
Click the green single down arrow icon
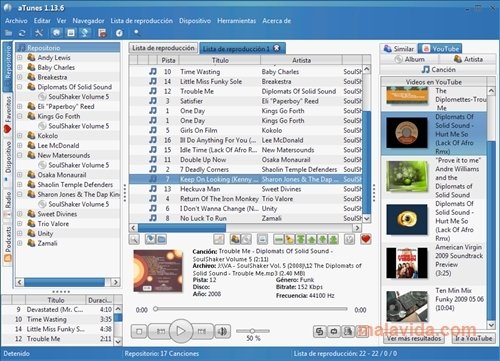point(322,239)
